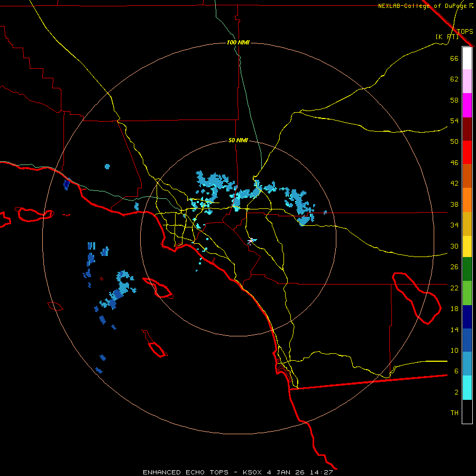Click the '58' legend label
The width and height of the screenshot is (476, 476).
(454, 100)
